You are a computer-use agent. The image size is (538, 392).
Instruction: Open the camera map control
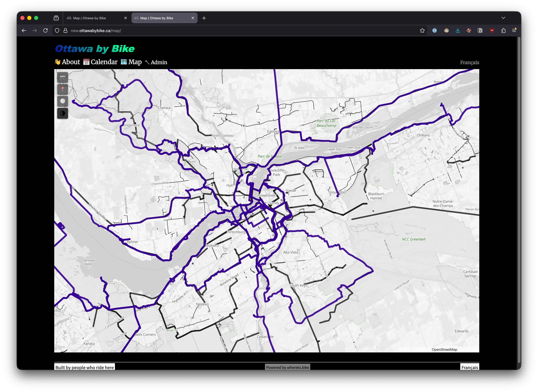[x=62, y=78]
